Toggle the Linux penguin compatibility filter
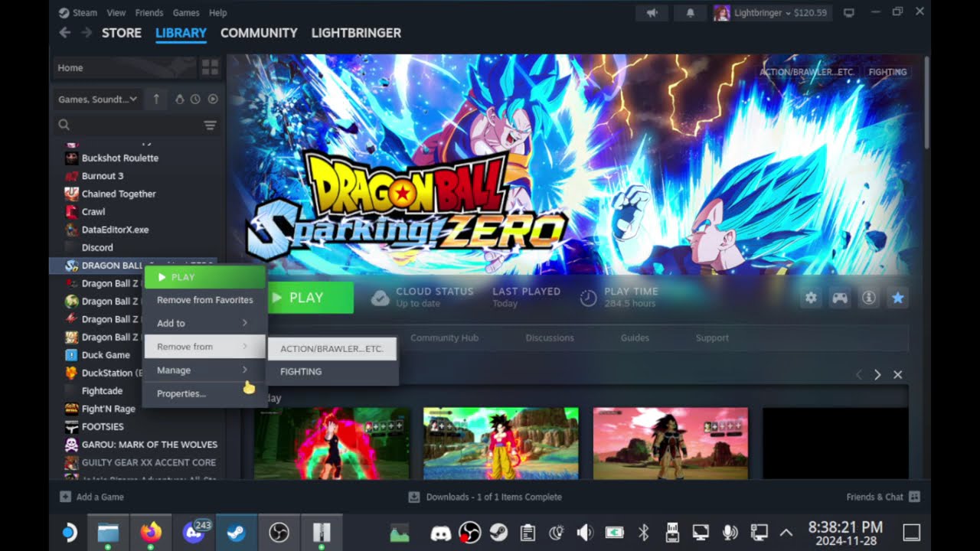 [180, 99]
